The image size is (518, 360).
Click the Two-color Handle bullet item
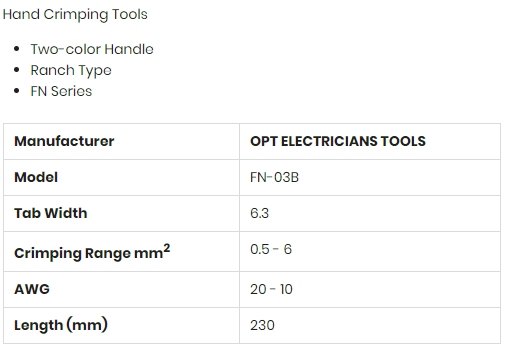coord(92,49)
